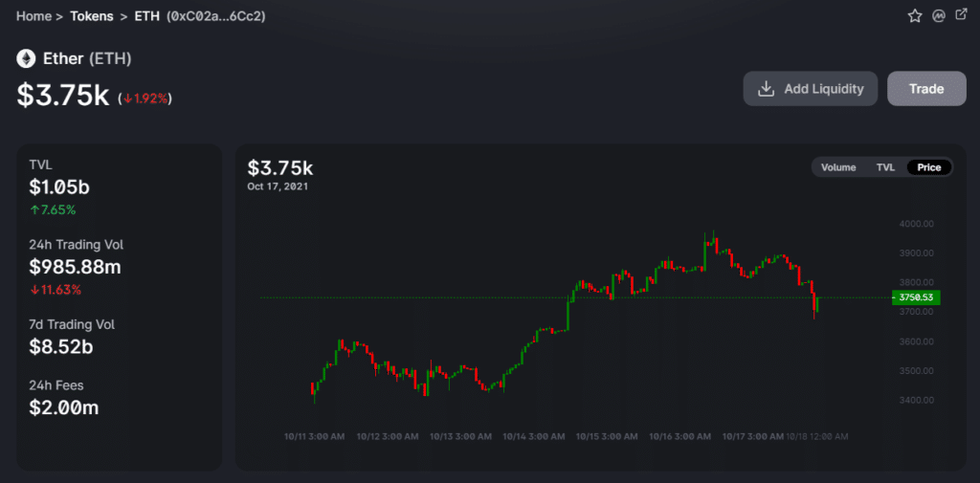
Task: Switch chart to TVL view
Action: [885, 167]
